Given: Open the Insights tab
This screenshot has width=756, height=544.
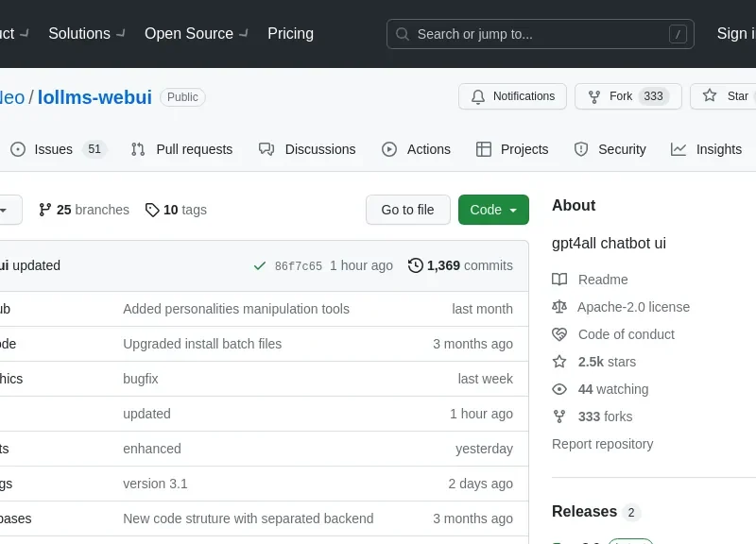Looking at the screenshot, I should tap(706, 149).
